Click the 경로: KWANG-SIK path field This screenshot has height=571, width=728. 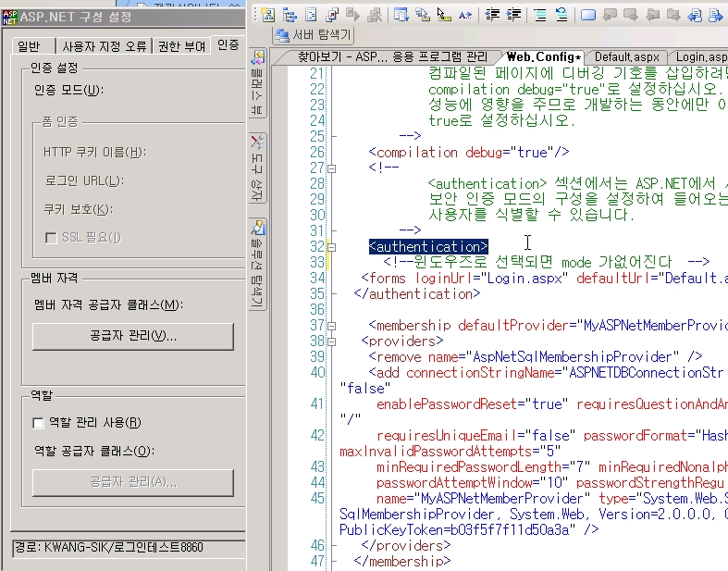129,547
